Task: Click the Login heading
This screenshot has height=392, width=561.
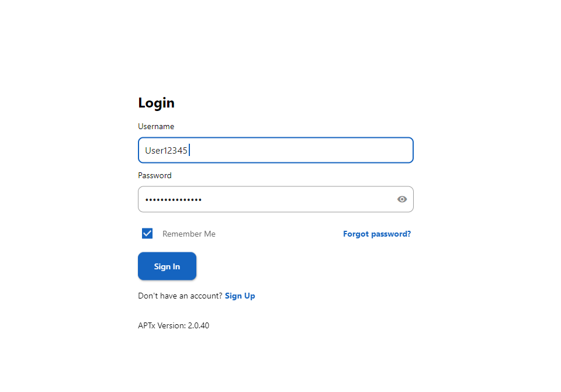Action: coord(156,103)
